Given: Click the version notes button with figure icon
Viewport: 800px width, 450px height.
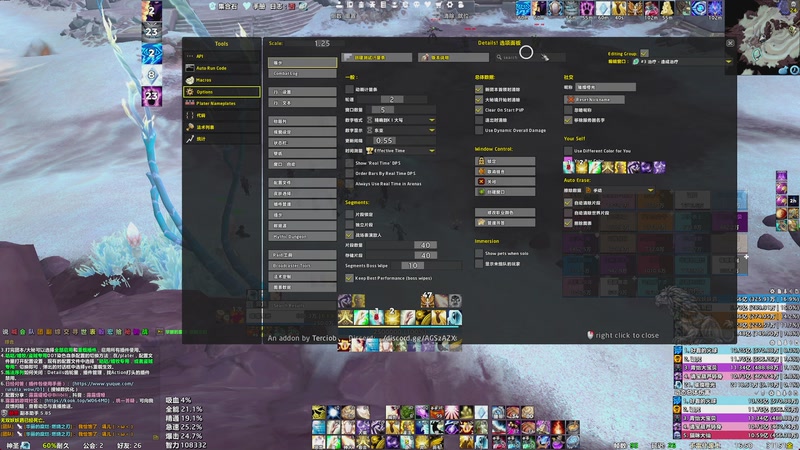Looking at the screenshot, I should [454, 57].
